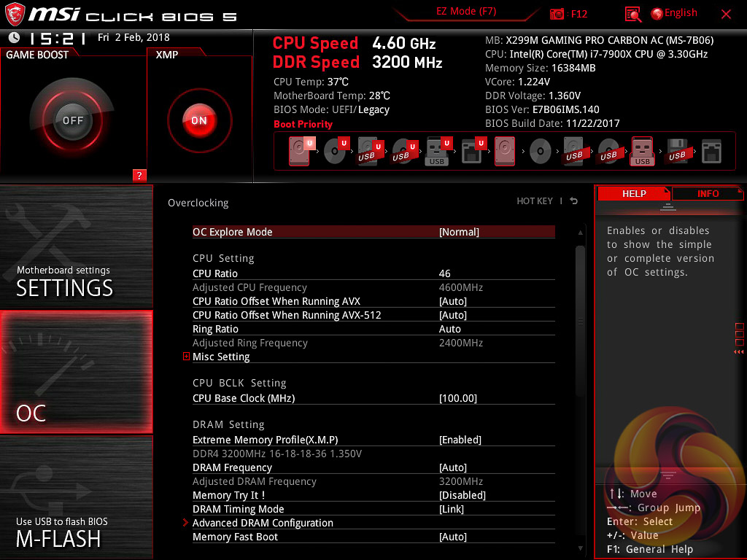Click the Adjusted DRAM Frequency row

pos(373,481)
